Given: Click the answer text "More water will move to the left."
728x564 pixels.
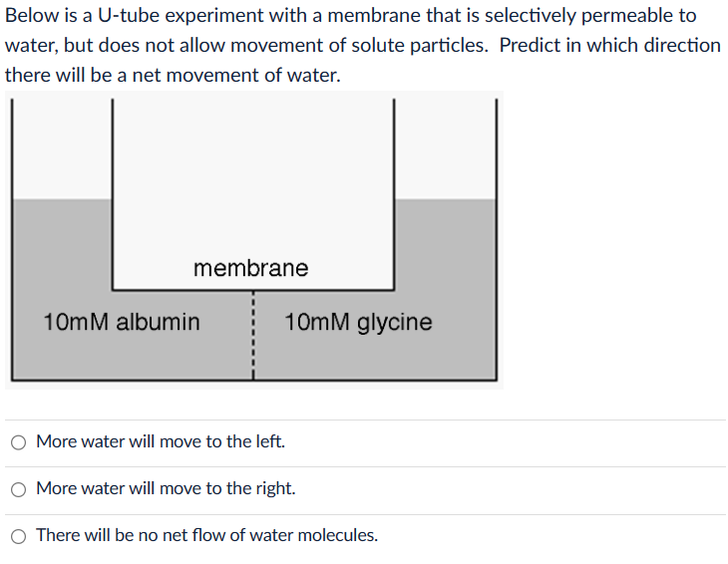Looking at the screenshot, I should [161, 440].
